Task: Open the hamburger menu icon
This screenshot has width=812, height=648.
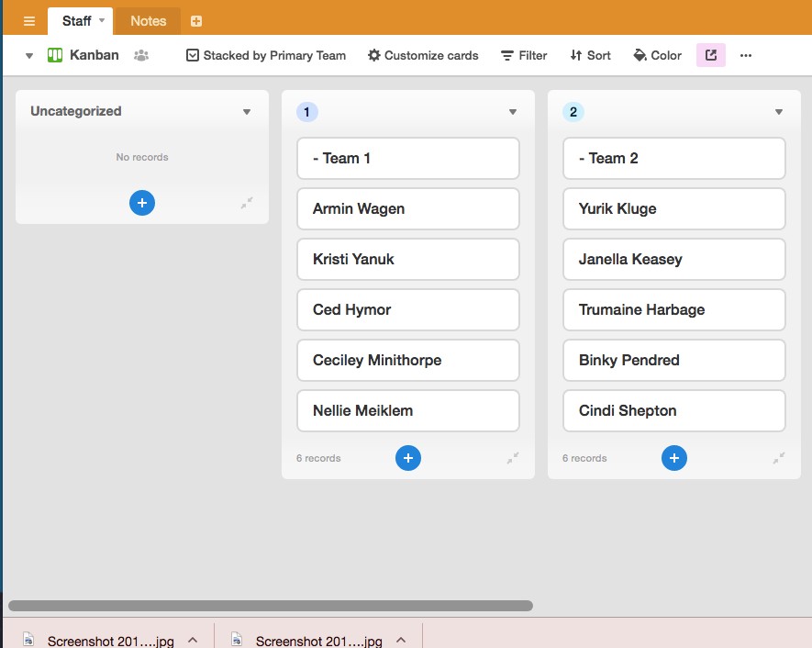Action: (x=29, y=20)
